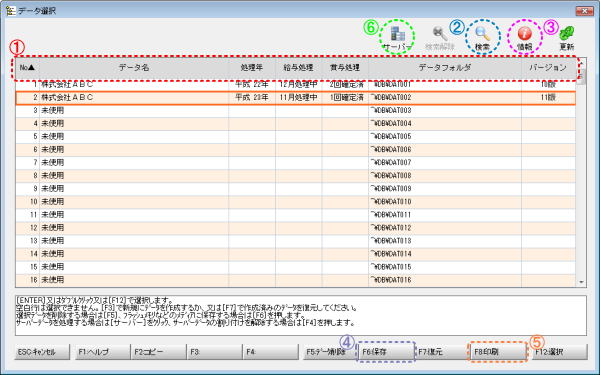The image size is (600, 375).
Task: Select row 9 未使用
Action: pyautogui.click(x=295, y=189)
